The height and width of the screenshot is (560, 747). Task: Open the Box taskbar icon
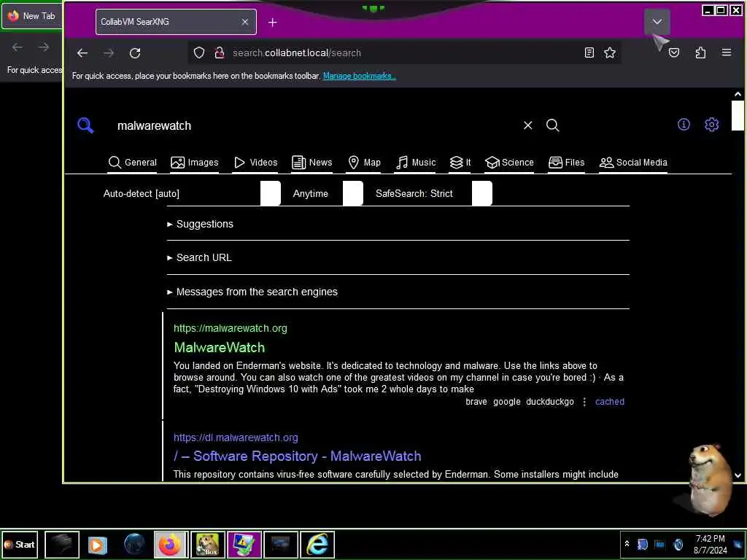(208, 544)
